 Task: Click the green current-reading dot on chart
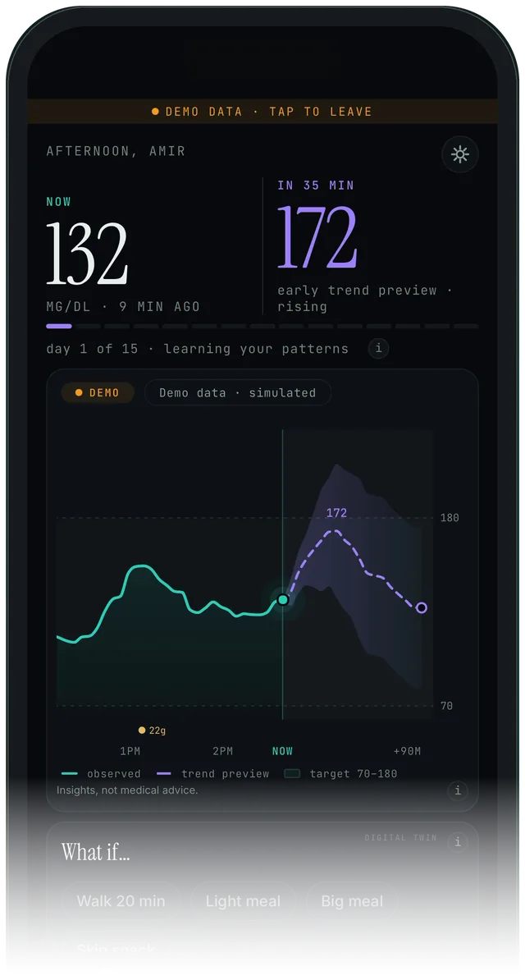tap(283, 600)
